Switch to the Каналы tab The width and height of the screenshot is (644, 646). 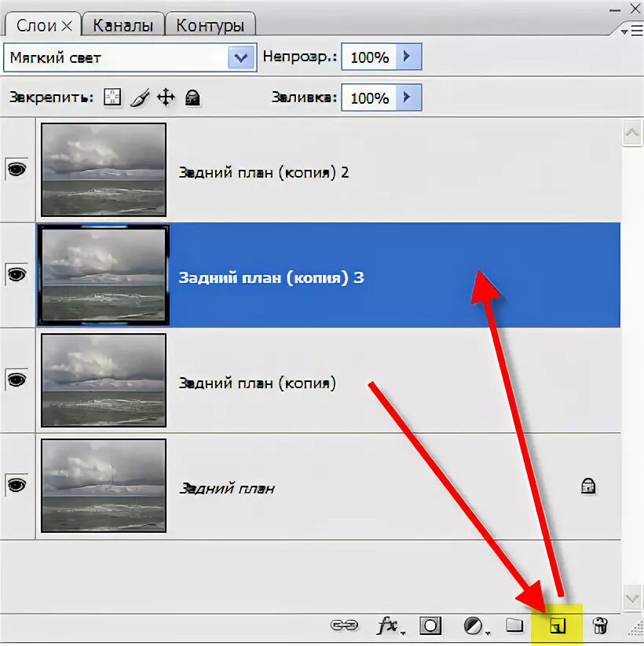(x=123, y=26)
